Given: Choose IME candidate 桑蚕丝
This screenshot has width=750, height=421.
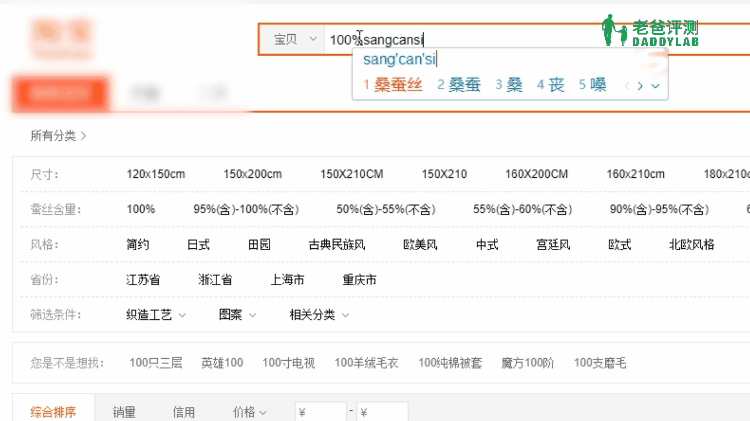Looking at the screenshot, I should pyautogui.click(x=392, y=85).
